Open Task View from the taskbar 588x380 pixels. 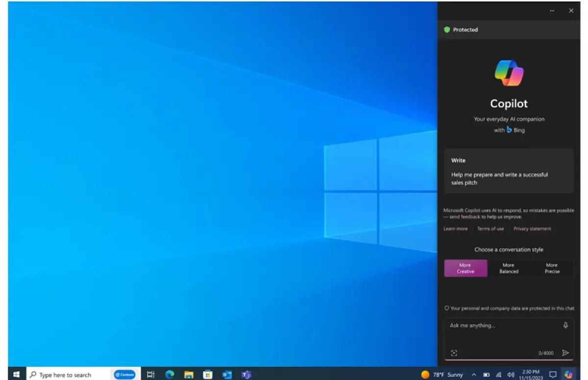(150, 375)
